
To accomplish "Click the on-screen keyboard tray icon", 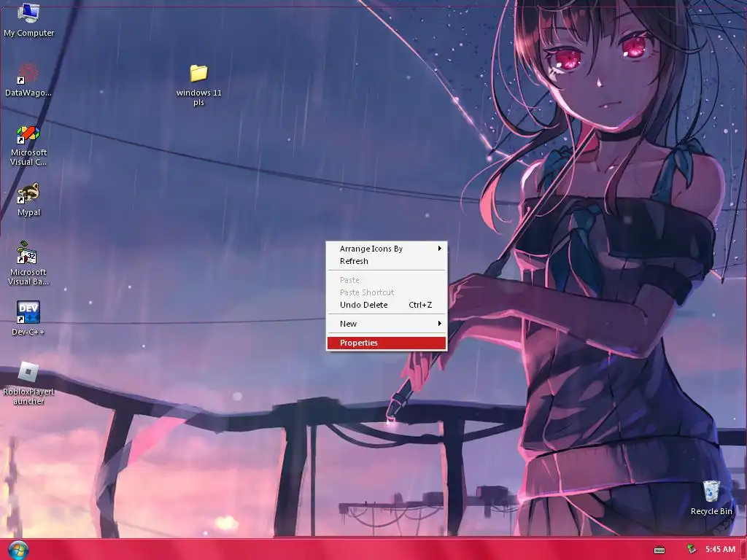I will [659, 550].
